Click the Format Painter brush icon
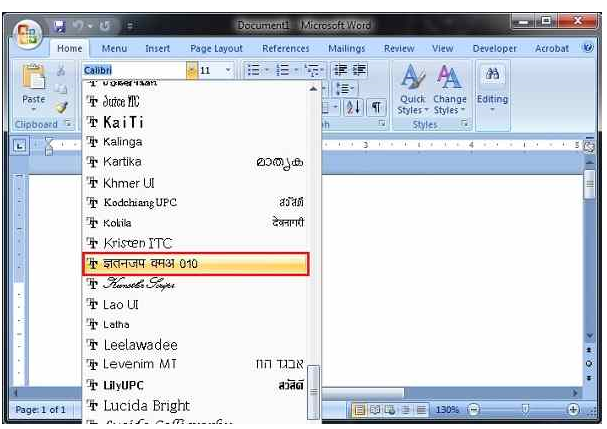Viewport: 607px width, 429px height. pos(60,106)
